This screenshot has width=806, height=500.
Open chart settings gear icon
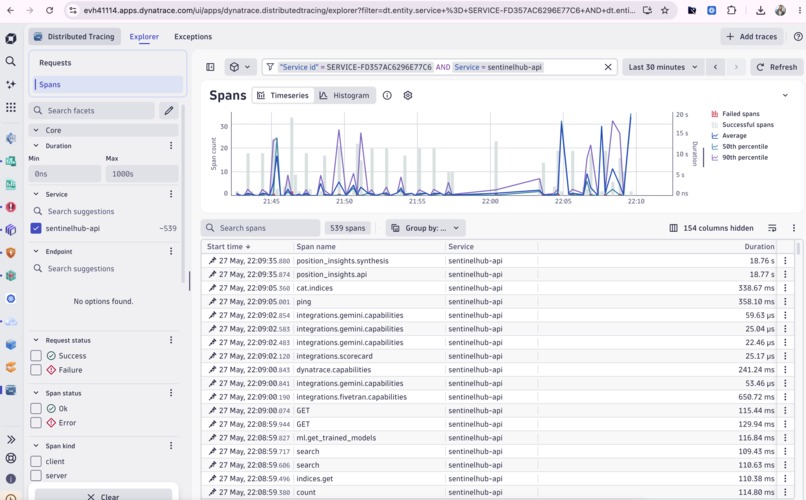point(408,95)
